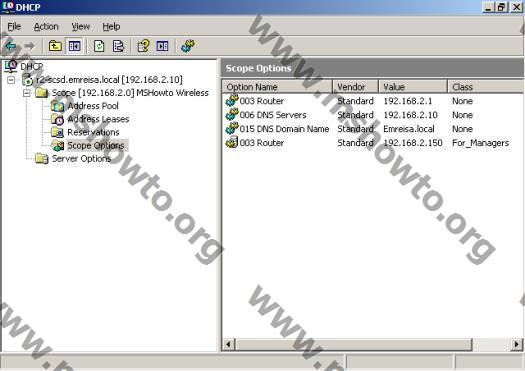Toggle the Show/Hide Action Pane icon
This screenshot has height=371, width=525.
click(162, 46)
